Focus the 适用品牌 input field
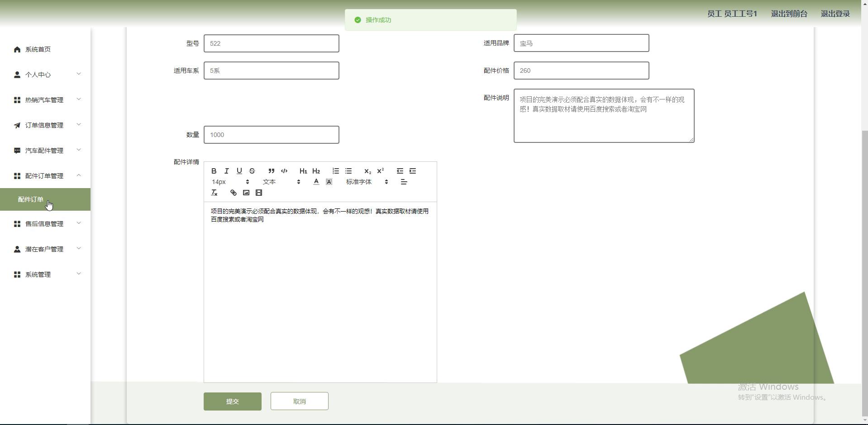This screenshot has width=868, height=425. 582,43
